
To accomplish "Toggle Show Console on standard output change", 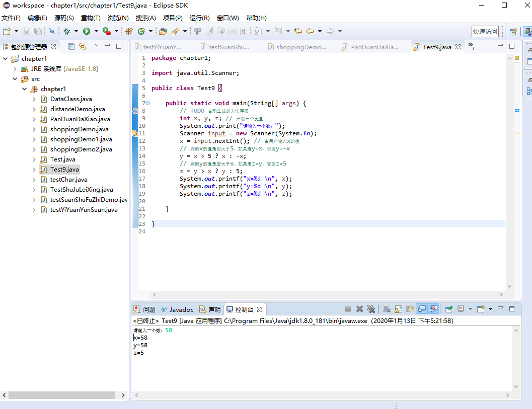I will click(422, 308).
